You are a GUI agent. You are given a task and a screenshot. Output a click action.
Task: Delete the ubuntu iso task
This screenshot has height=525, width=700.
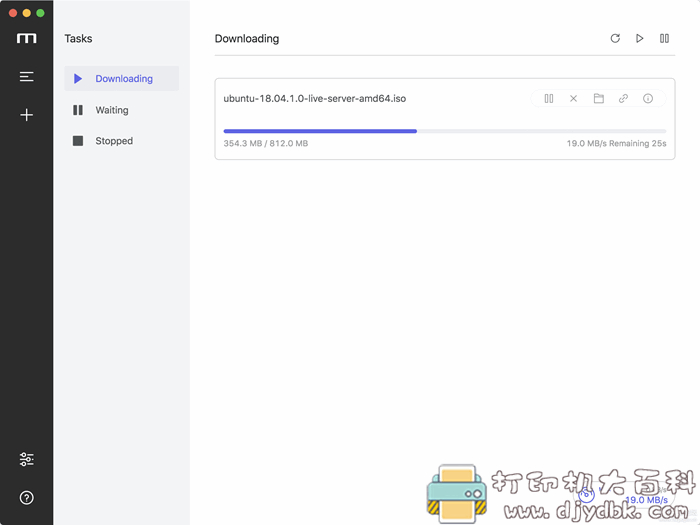pos(574,99)
